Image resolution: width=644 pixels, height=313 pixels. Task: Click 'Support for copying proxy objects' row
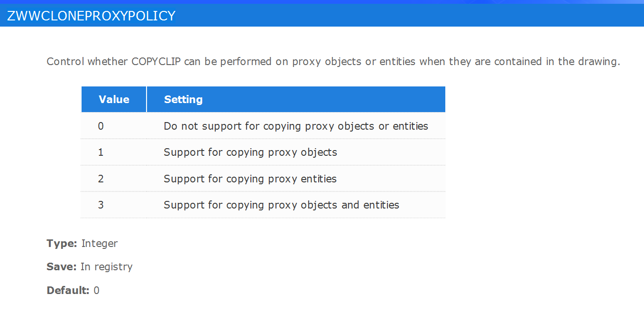coord(263,152)
